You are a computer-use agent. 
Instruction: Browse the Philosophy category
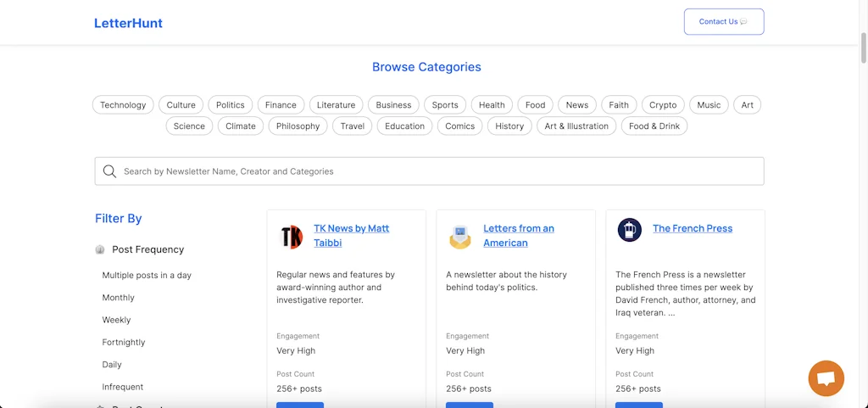point(298,126)
